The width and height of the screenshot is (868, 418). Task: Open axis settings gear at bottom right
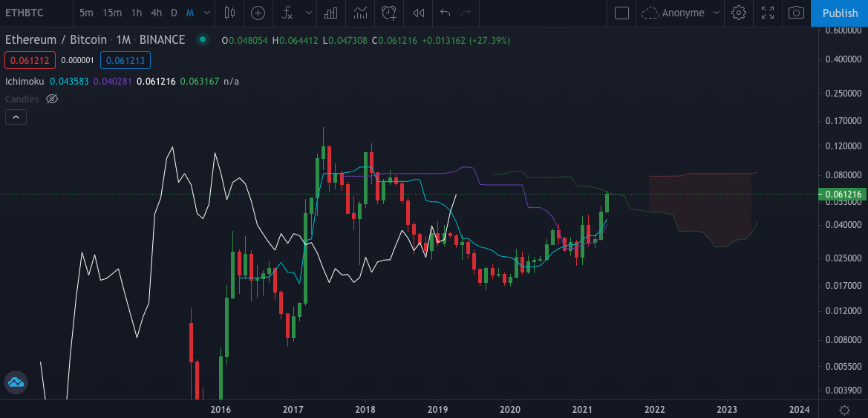[845, 410]
